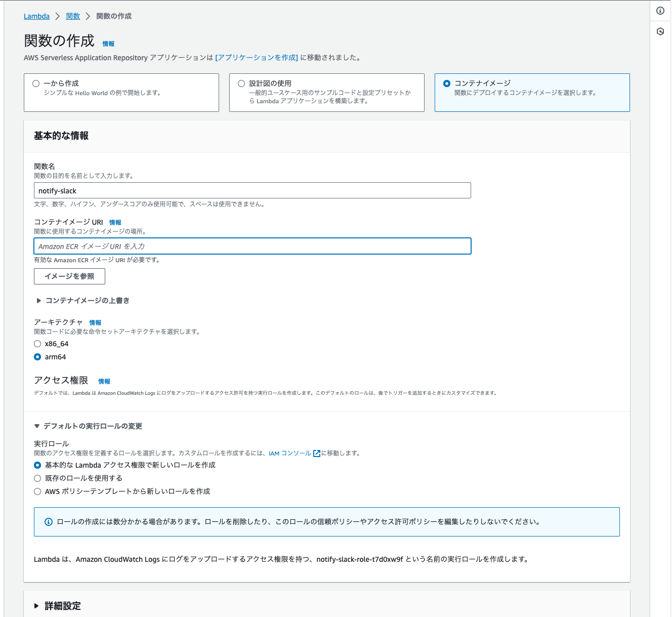This screenshot has height=617, width=672.
Task: Expand the 詳細設定 section
Action: 58,606
